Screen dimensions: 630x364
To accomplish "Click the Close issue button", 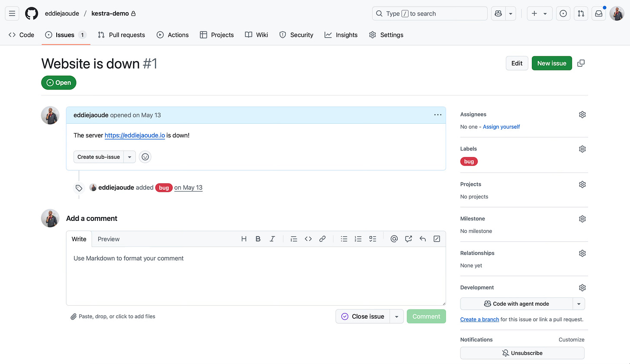I will click(363, 316).
